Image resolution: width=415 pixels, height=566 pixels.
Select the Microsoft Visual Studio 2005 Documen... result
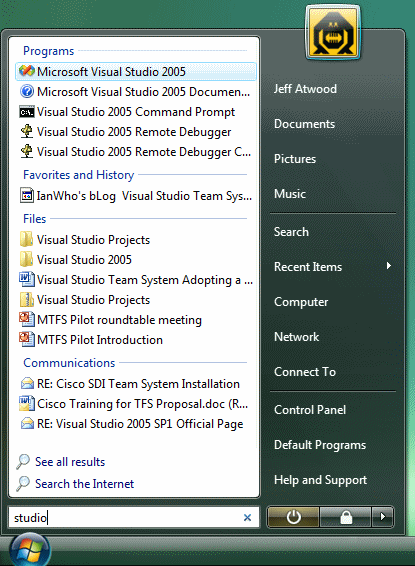tap(136, 92)
